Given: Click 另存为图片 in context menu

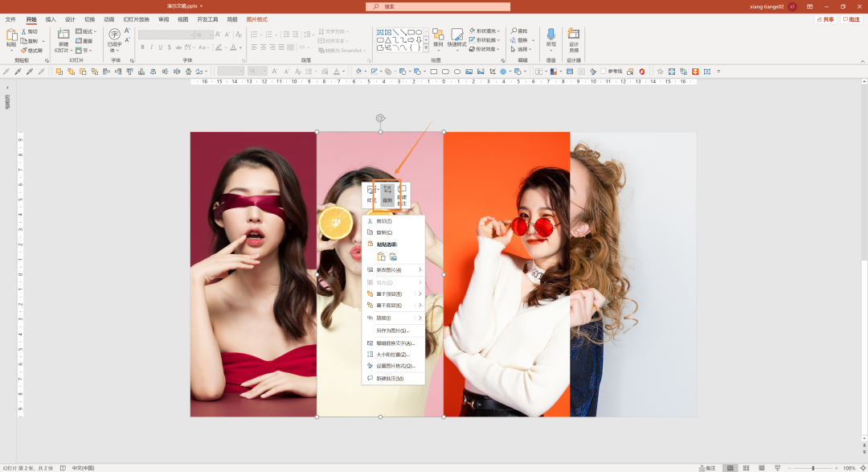Looking at the screenshot, I should pyautogui.click(x=393, y=330).
